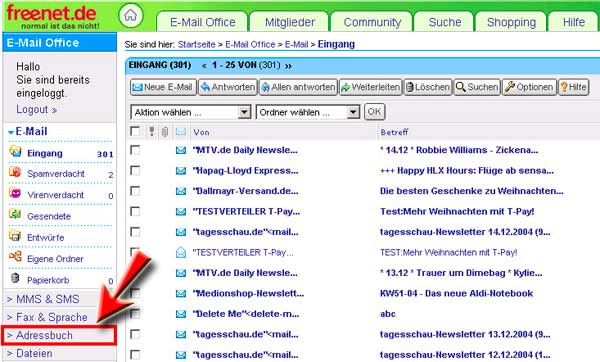Open the Optionen settings button
600x362 pixels.
tap(529, 87)
